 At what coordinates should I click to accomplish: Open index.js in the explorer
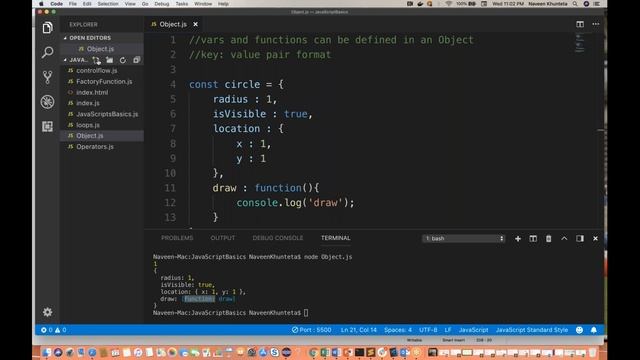pos(88,103)
